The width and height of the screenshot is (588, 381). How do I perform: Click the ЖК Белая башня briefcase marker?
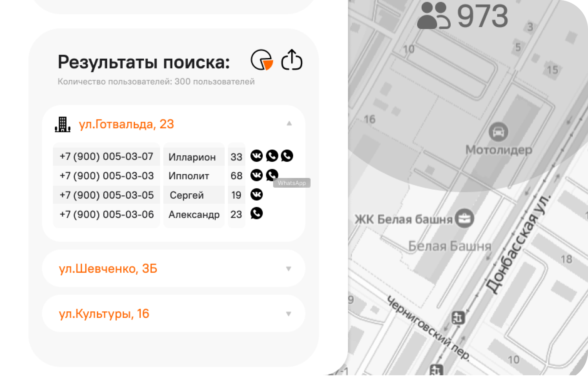point(464,219)
